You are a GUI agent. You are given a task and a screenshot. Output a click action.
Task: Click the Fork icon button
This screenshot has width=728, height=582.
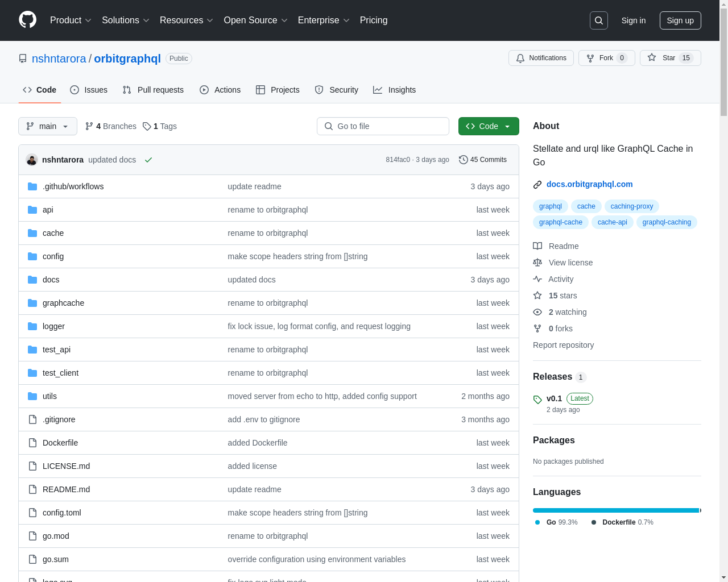click(590, 58)
